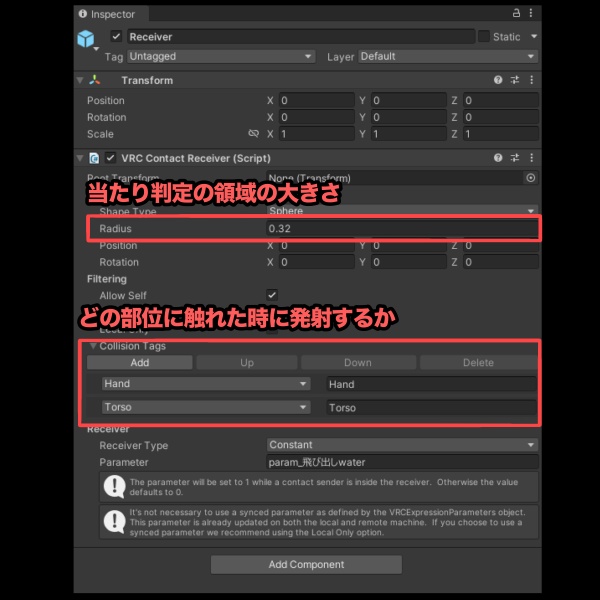Edit Transform Rotation Y field
Screen dimensions: 600x600
[x=409, y=117]
